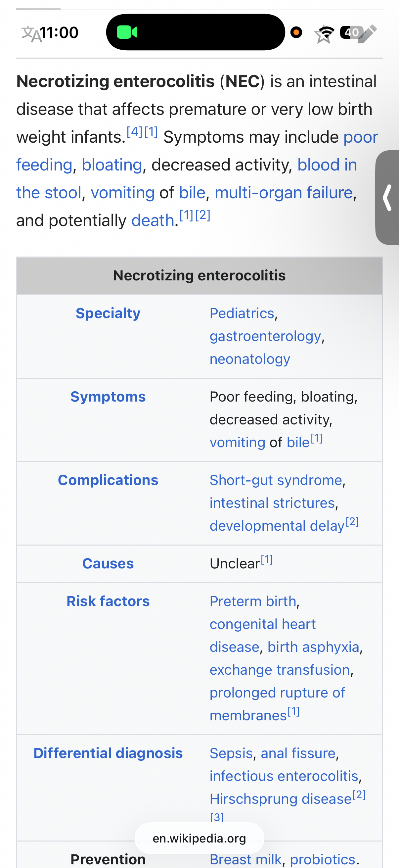The width and height of the screenshot is (399, 868).
Task: Tap the "Differential diagnosis" heading link
Action: coord(108,753)
